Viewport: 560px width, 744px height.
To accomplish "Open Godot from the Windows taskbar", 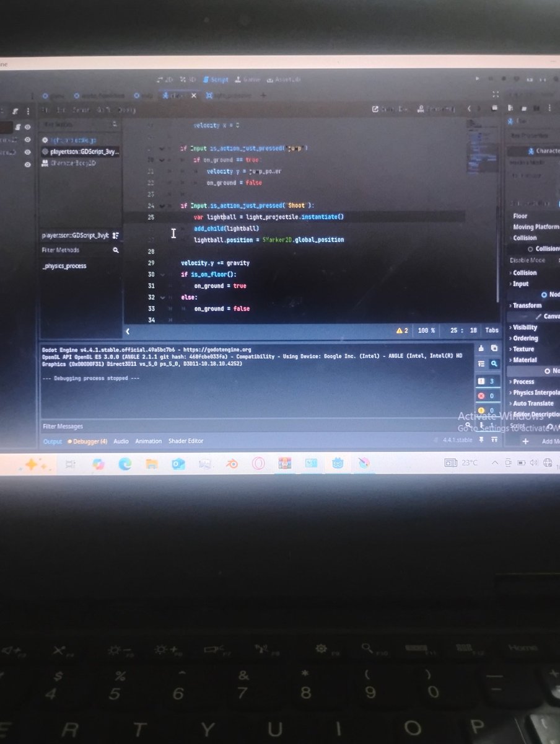I will pos(338,464).
